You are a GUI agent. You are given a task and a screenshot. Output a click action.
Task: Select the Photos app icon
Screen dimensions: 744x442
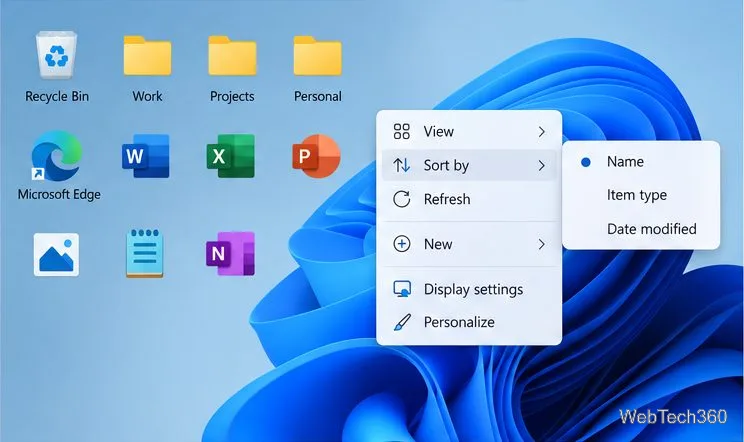click(x=56, y=255)
